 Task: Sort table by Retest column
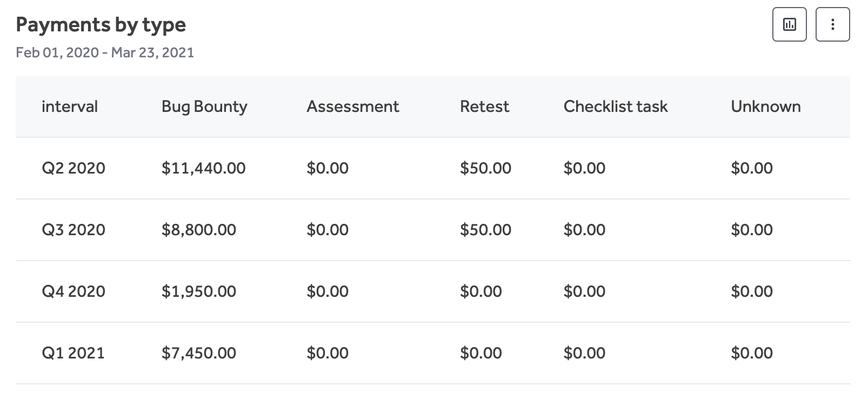point(484,107)
